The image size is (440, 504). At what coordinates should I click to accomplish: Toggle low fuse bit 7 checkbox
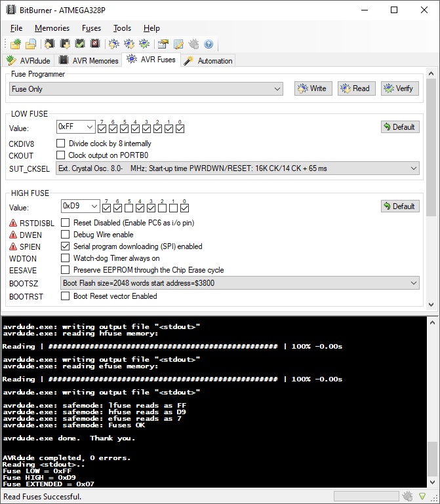(102, 129)
